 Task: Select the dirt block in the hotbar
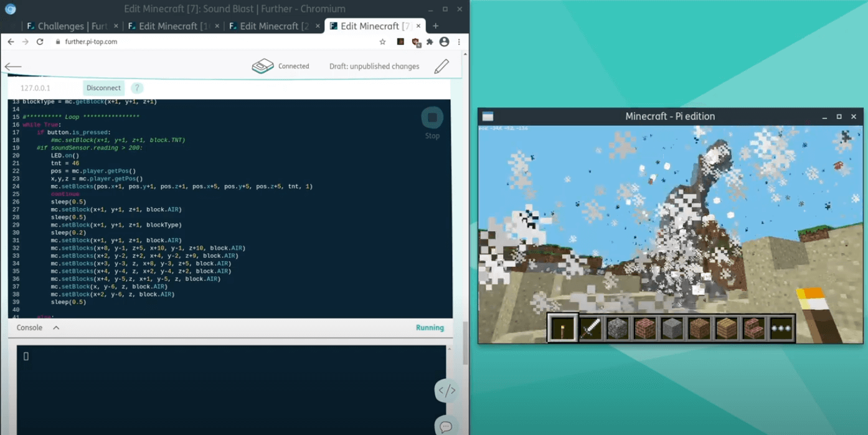click(x=699, y=328)
